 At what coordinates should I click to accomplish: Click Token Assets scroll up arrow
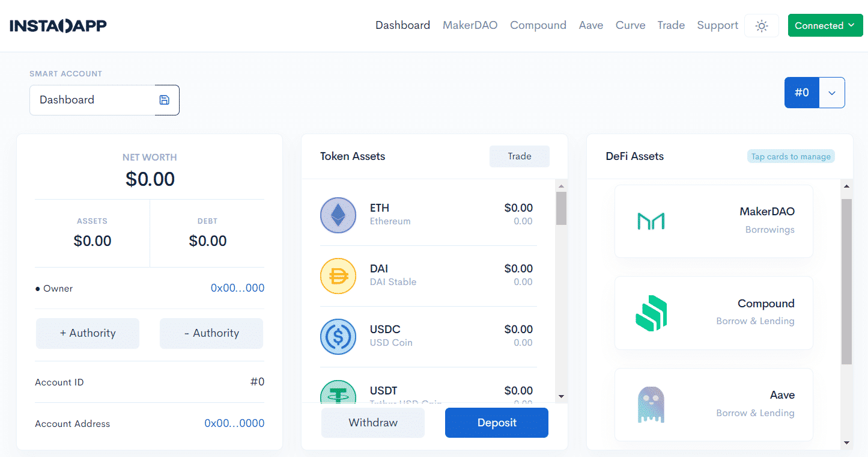[x=562, y=185]
